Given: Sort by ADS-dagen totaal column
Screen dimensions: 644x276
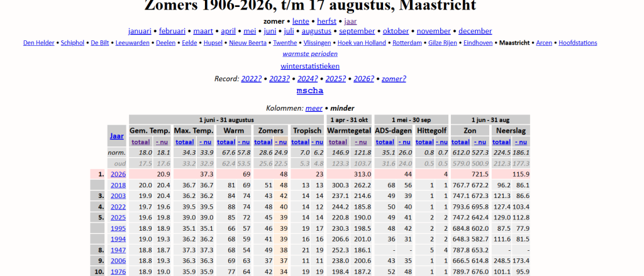Looking at the screenshot, I should (385, 142).
